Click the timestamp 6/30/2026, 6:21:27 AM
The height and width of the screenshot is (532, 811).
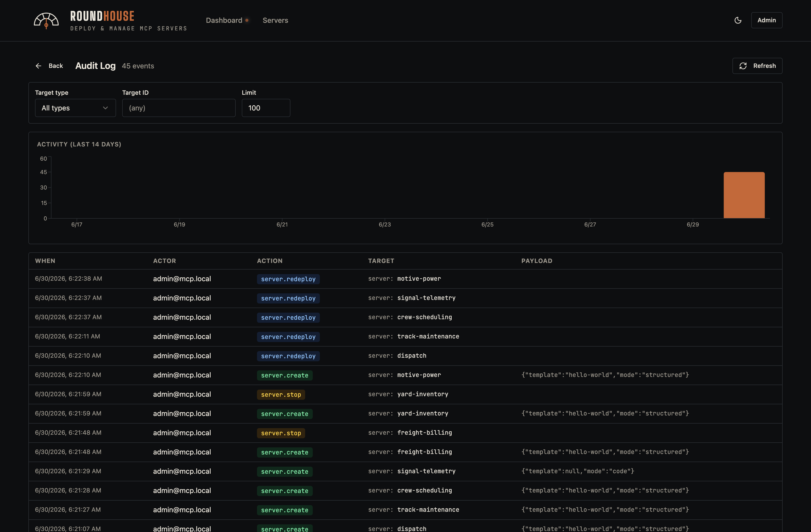coord(68,509)
